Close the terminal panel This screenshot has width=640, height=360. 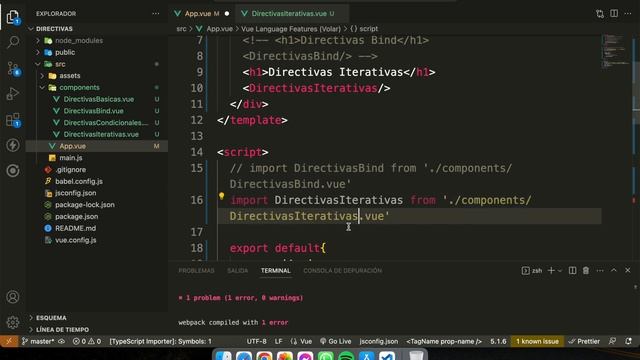[628, 270]
